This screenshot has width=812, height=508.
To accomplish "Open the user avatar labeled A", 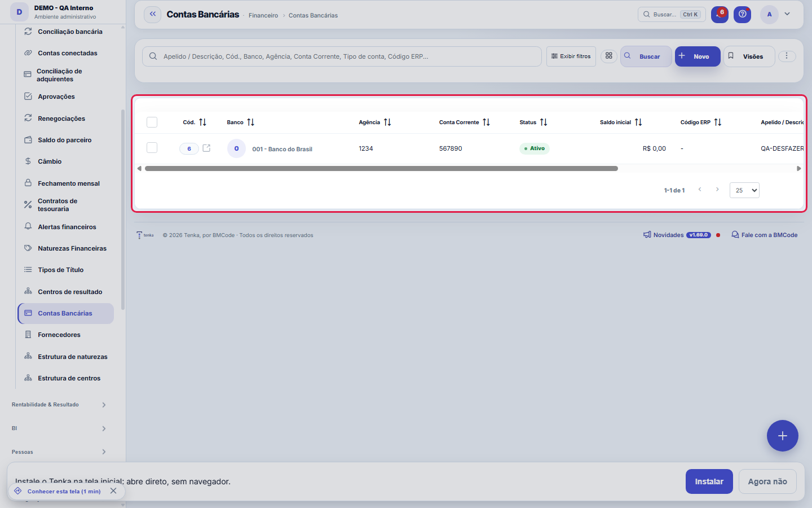I will (x=769, y=15).
